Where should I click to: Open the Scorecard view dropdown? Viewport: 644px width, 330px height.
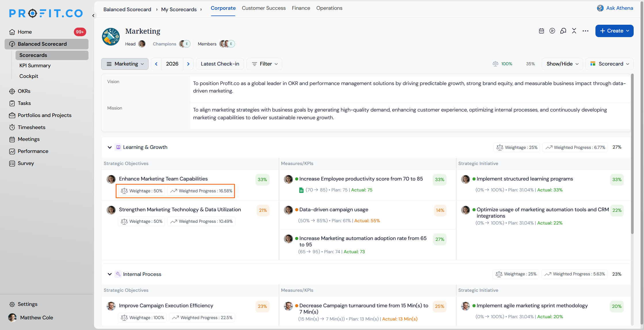click(609, 64)
